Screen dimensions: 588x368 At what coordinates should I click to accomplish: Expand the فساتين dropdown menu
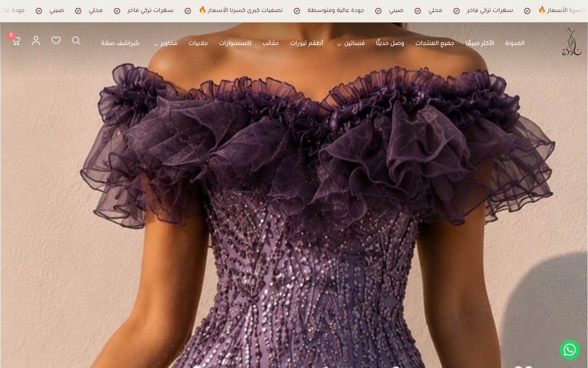tap(351, 44)
